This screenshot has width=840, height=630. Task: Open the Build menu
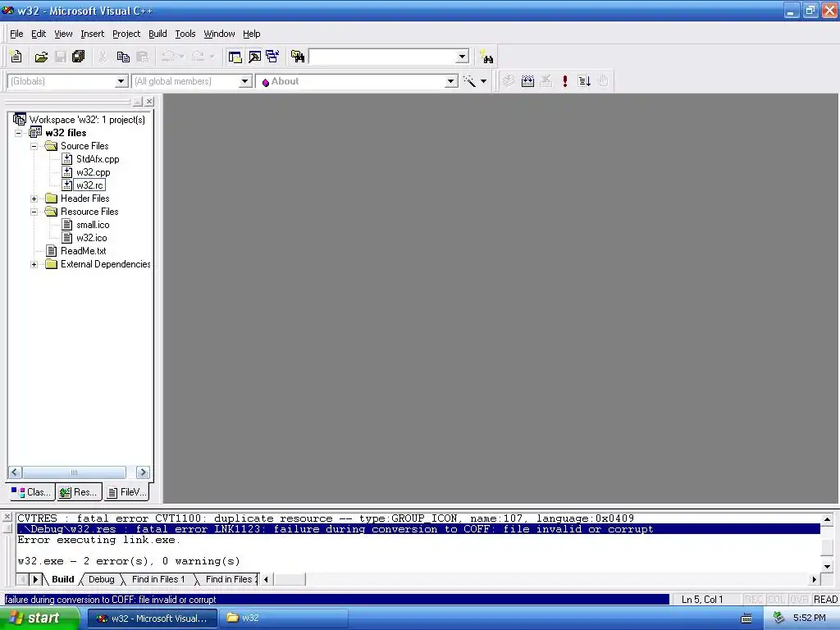[157, 34]
